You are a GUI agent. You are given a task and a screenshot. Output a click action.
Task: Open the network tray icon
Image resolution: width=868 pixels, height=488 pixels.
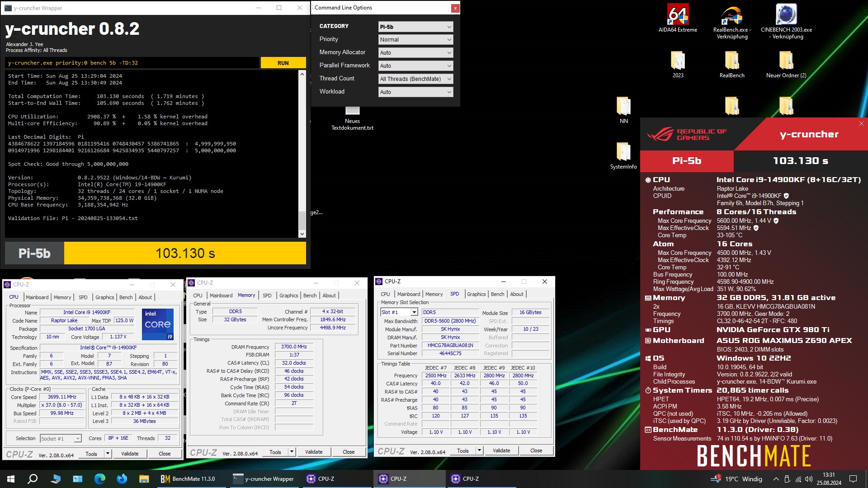pyautogui.click(x=798, y=479)
